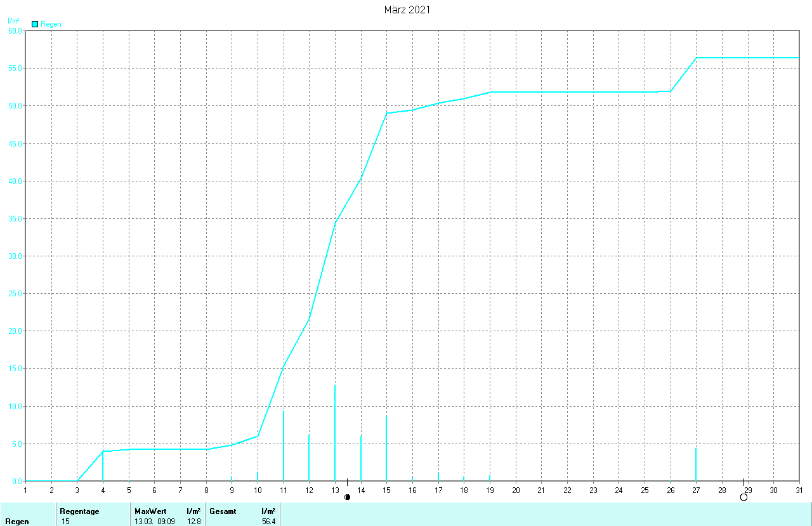
Task: Click the rain bar at day 4
Action: tap(103, 466)
